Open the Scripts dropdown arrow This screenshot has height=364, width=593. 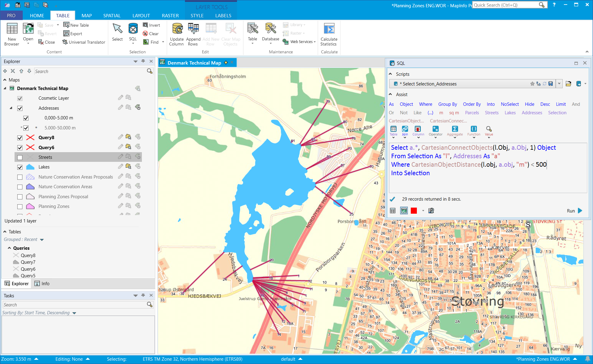click(559, 84)
